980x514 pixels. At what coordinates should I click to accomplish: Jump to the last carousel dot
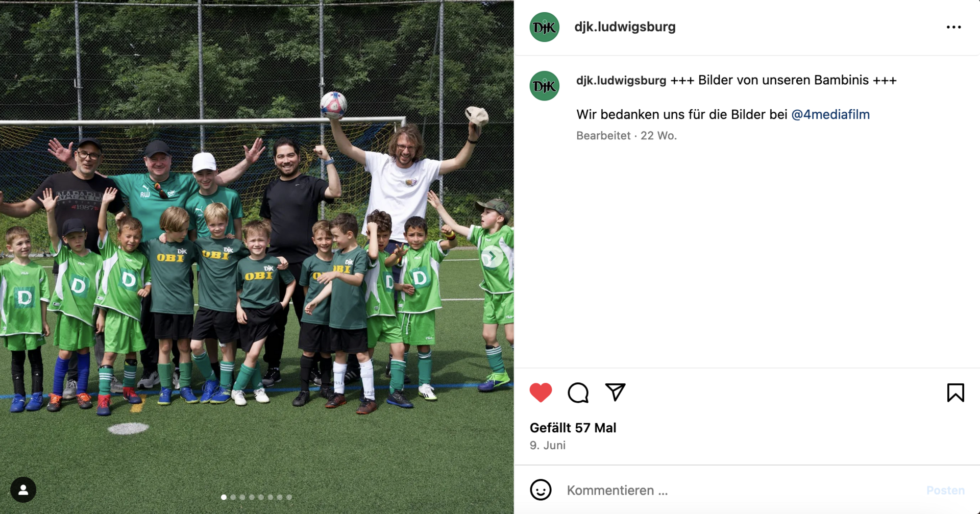coord(289,497)
